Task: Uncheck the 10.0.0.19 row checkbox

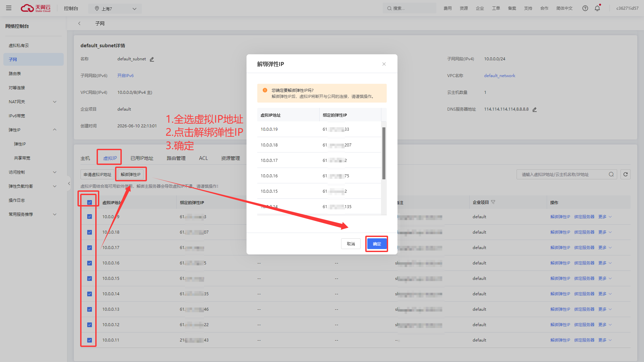Action: [x=90, y=217]
